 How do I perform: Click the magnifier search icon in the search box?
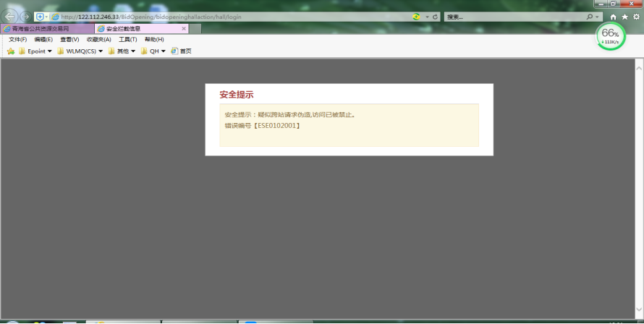pos(590,17)
